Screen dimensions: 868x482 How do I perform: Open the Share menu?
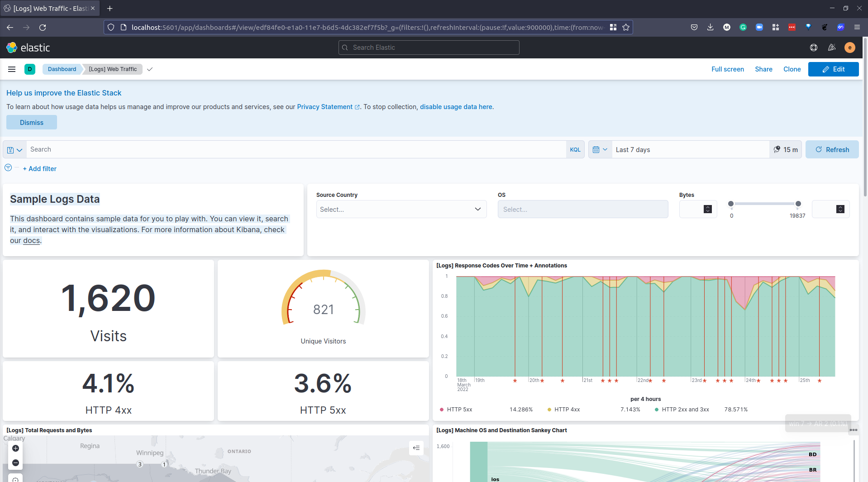[x=763, y=69]
